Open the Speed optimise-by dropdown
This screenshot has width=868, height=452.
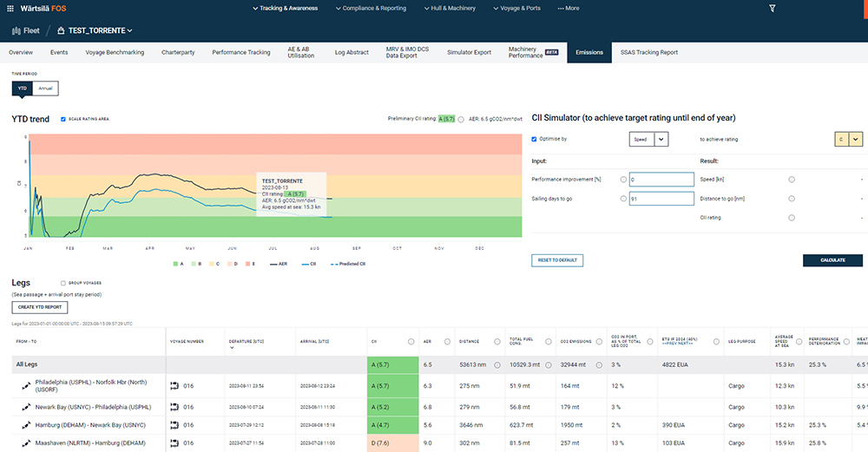click(661, 139)
